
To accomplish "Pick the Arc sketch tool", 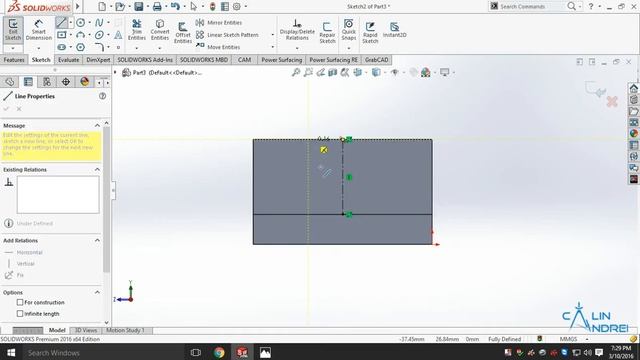I will (x=80, y=35).
